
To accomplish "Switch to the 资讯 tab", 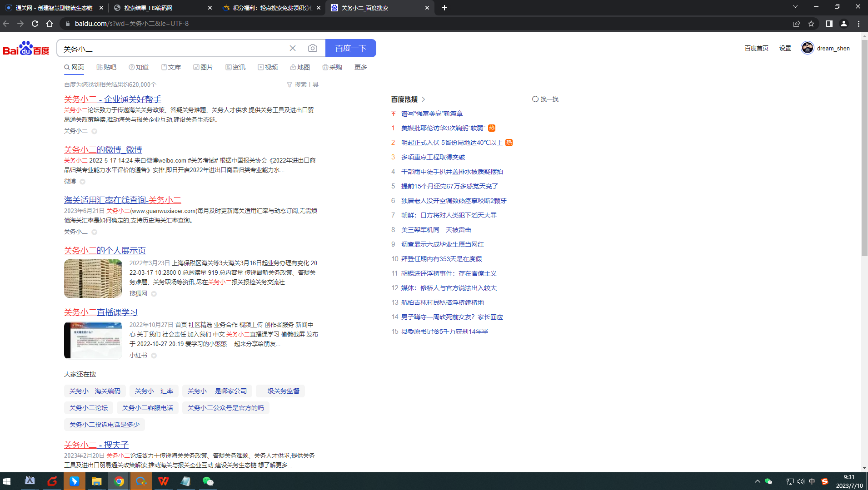I will pos(235,67).
